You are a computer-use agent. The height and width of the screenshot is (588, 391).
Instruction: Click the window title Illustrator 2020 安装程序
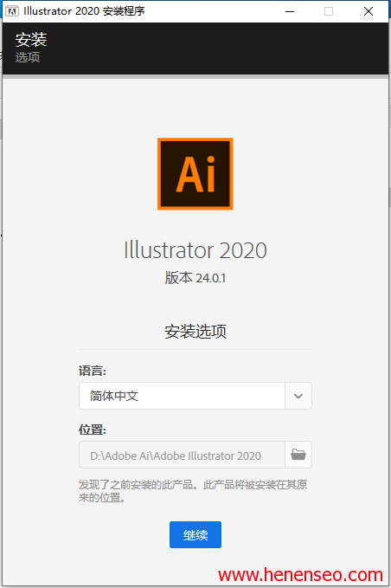(84, 11)
